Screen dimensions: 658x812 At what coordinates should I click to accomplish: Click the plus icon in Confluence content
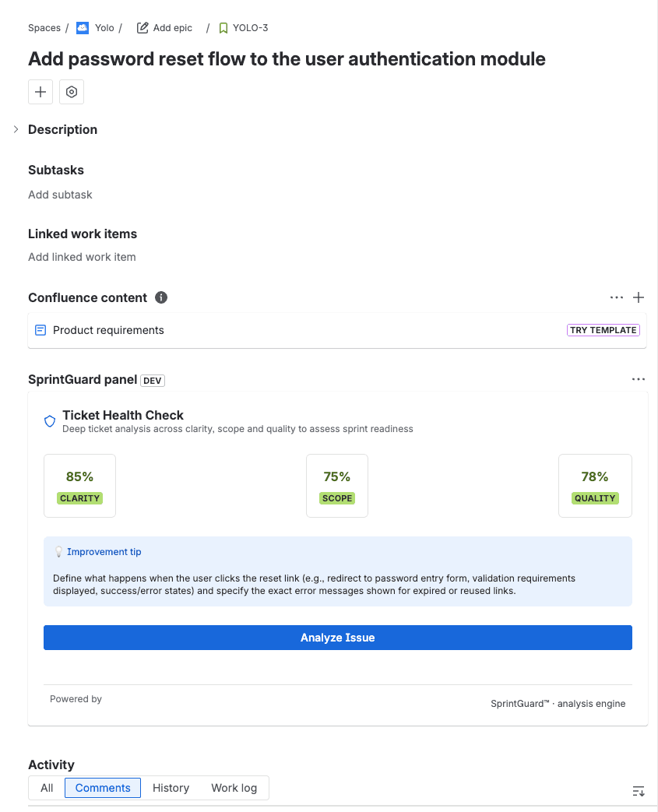pos(639,297)
